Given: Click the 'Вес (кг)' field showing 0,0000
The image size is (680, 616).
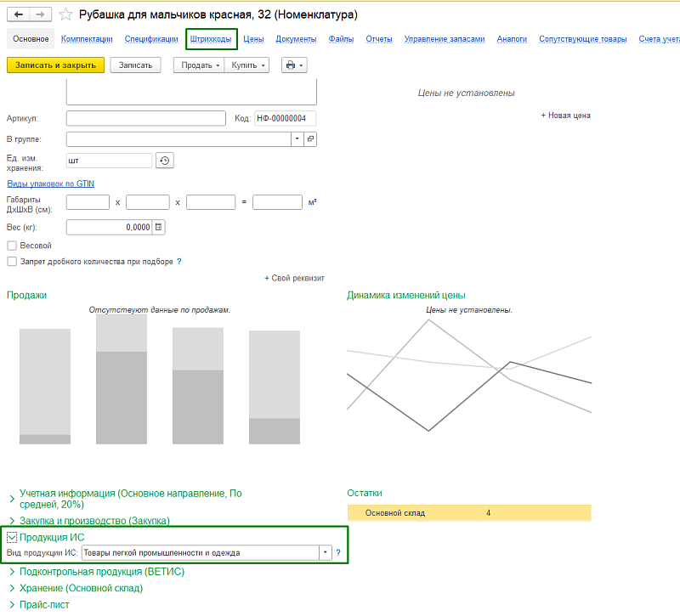Looking at the screenshot, I should coord(110,227).
